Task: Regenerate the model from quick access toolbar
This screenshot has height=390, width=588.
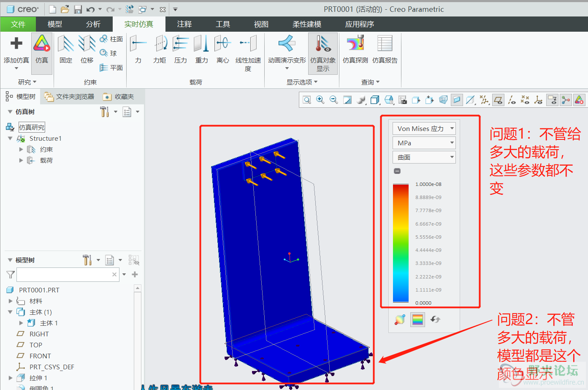Action: tap(130, 9)
